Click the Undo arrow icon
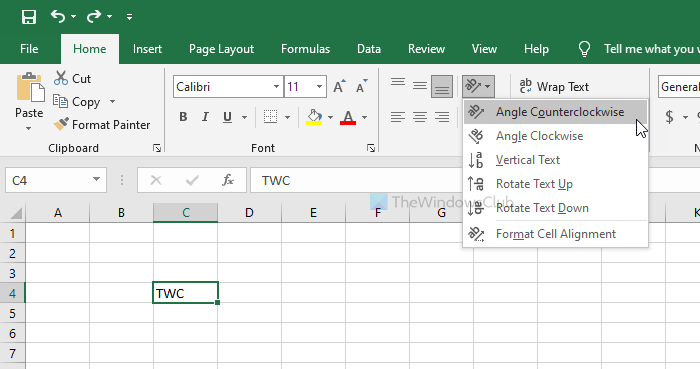This screenshot has width=700, height=369. click(58, 17)
